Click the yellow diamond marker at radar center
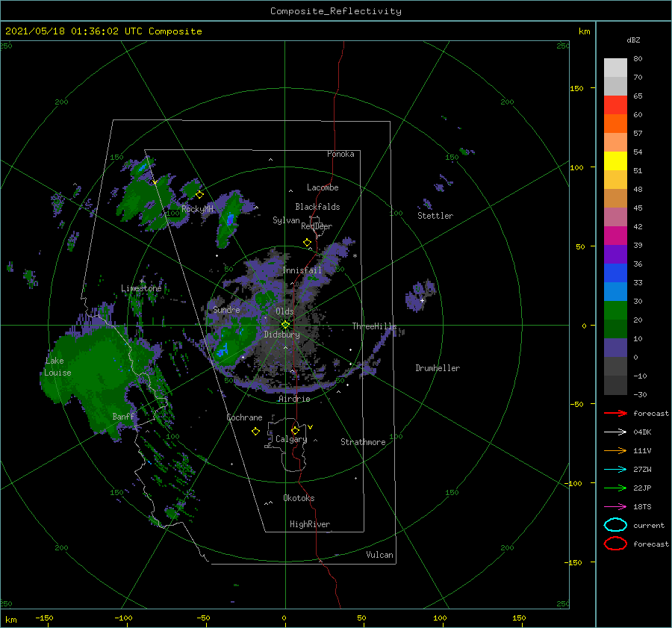672x628 pixels. [x=285, y=325]
